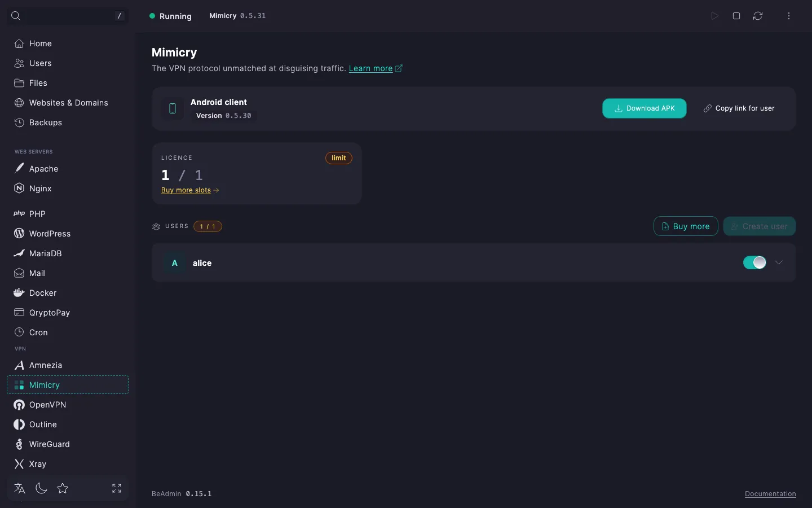Image resolution: width=812 pixels, height=508 pixels.
Task: Click the Cron clock icon
Action: tap(19, 332)
